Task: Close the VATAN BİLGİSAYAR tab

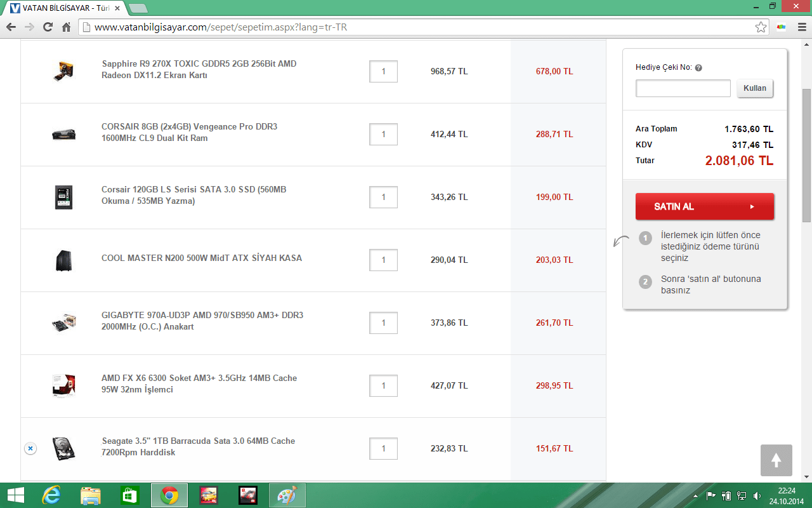Action: [117, 8]
